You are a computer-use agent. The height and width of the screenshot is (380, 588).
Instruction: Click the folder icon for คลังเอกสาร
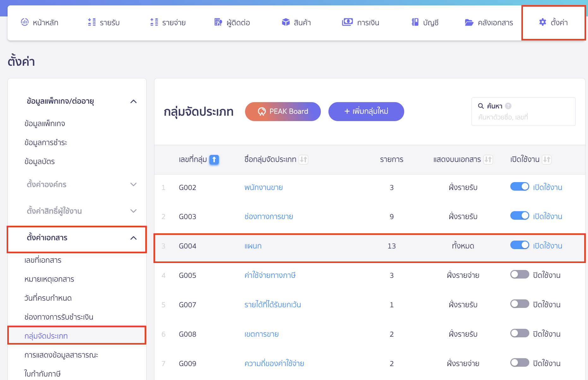(x=469, y=22)
